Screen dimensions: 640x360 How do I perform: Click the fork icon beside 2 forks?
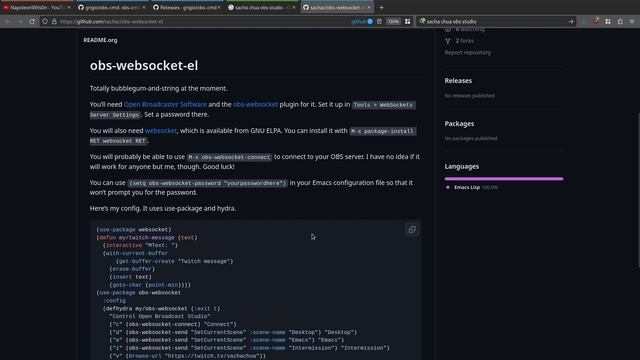[448, 41]
